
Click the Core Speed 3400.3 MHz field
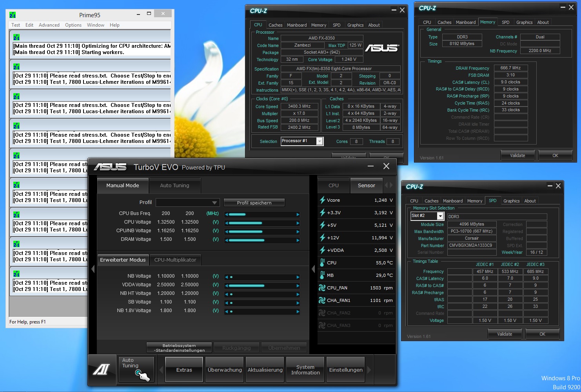(x=299, y=107)
